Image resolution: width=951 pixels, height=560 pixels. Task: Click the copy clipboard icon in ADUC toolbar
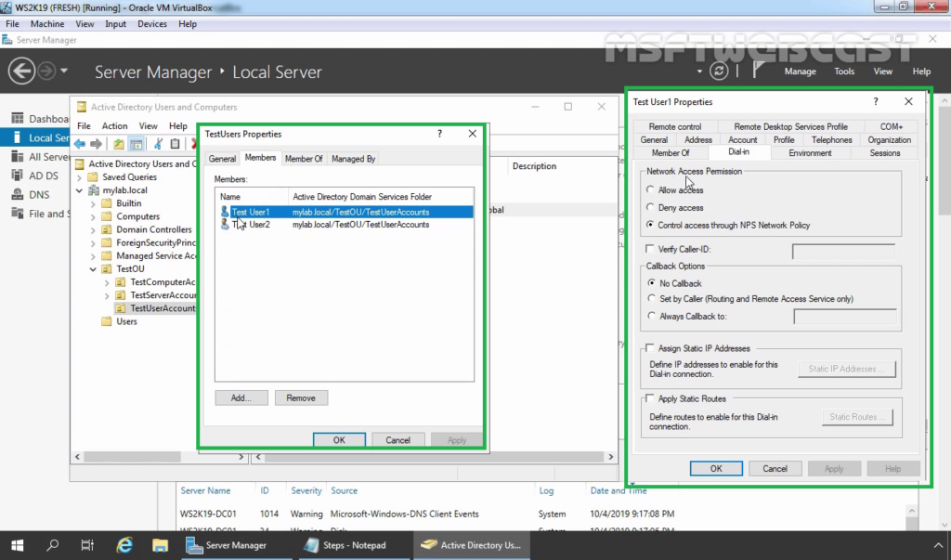175,144
